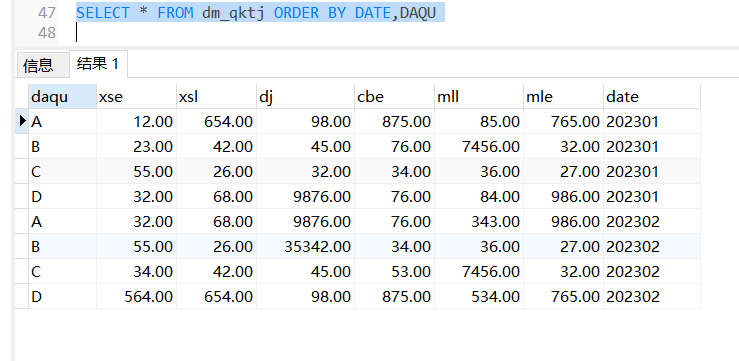The height and width of the screenshot is (361, 739).
Task: Select mle cell in the 35342.00 row
Action: (563, 246)
